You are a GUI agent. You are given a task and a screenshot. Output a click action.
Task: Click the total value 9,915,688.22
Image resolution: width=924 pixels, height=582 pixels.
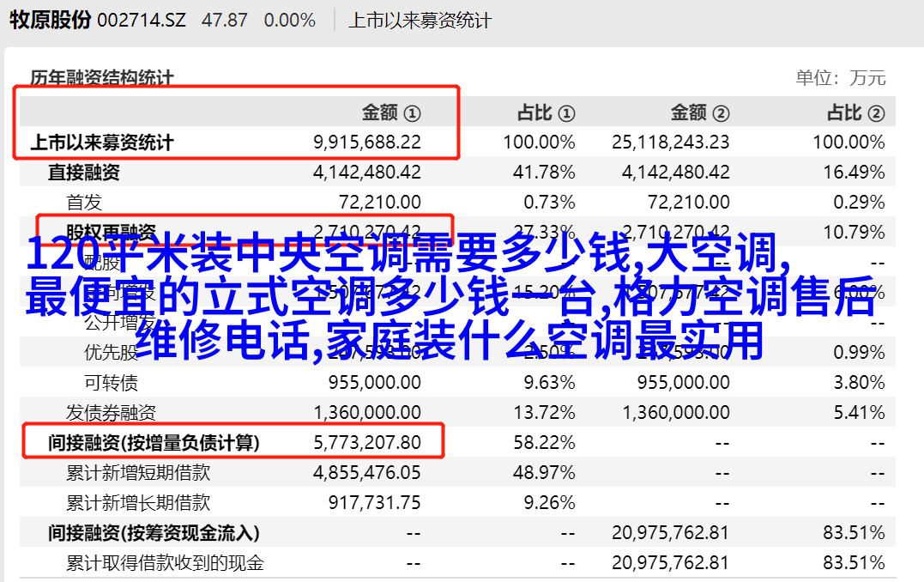[367, 142]
